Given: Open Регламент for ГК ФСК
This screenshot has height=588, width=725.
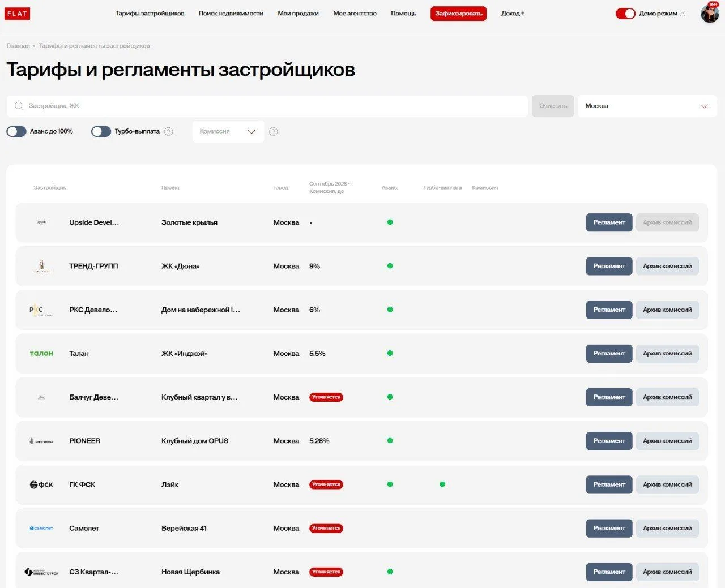Looking at the screenshot, I should (609, 484).
